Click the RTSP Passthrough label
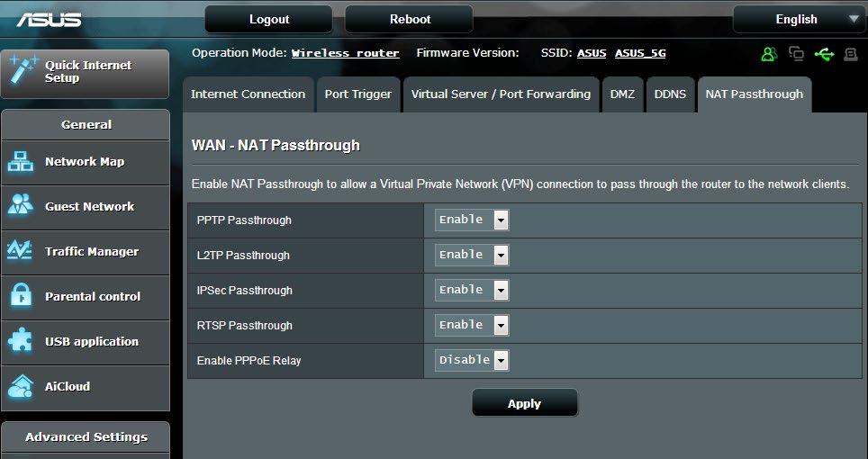 (x=245, y=325)
